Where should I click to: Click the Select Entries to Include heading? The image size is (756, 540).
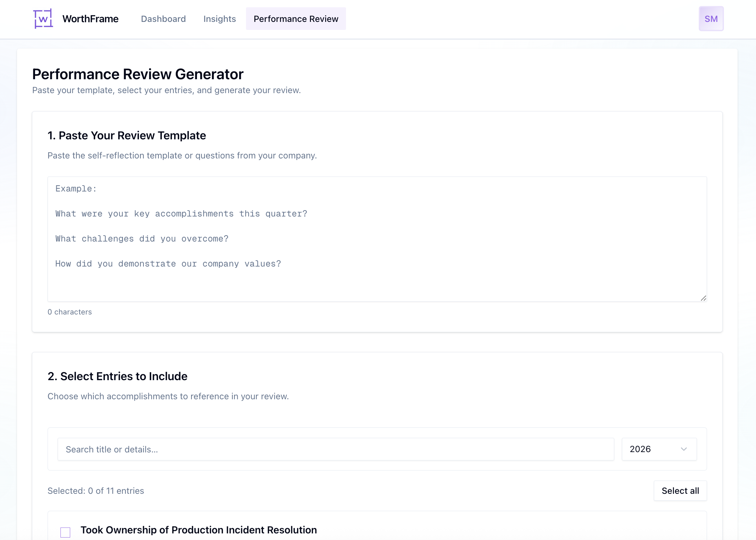[x=117, y=376]
